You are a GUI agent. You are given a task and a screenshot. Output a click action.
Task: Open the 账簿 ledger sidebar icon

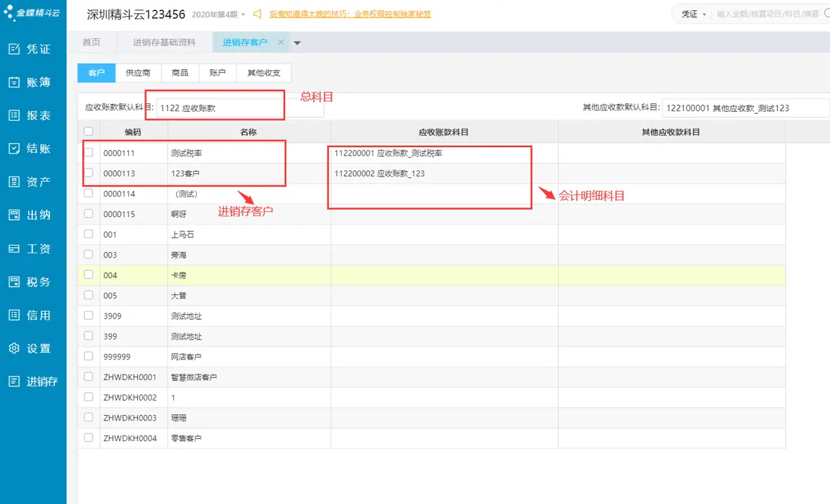click(x=14, y=82)
